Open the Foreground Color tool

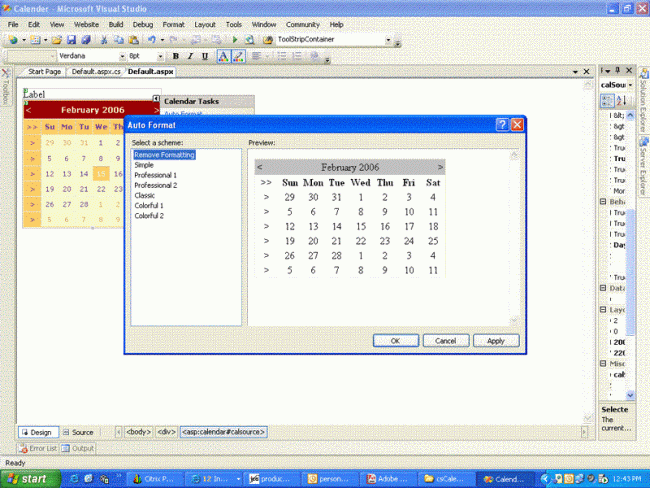tap(223, 56)
